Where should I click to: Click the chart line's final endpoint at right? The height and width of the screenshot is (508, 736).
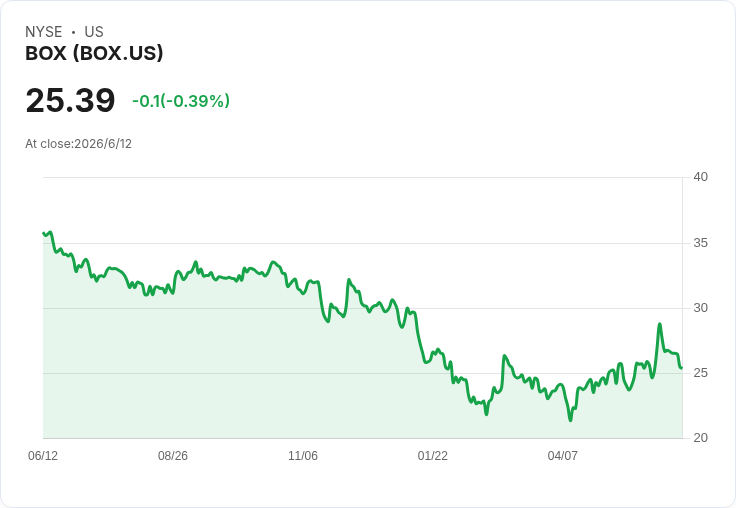682,368
